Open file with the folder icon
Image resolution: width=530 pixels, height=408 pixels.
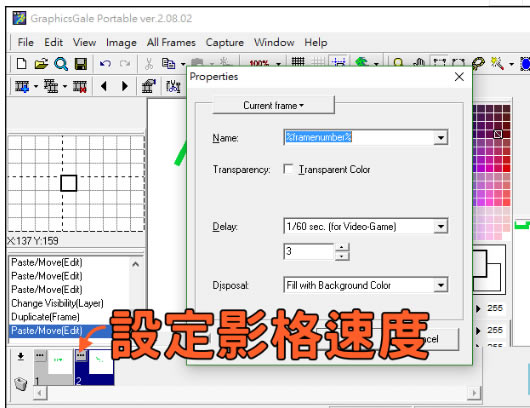[x=41, y=63]
